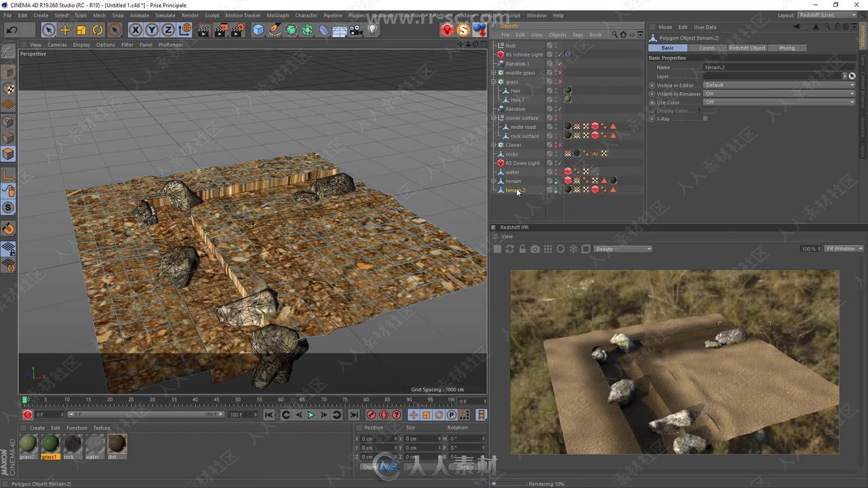This screenshot has width=868, height=488.
Task: Open the Simulate menu
Action: pos(165,15)
